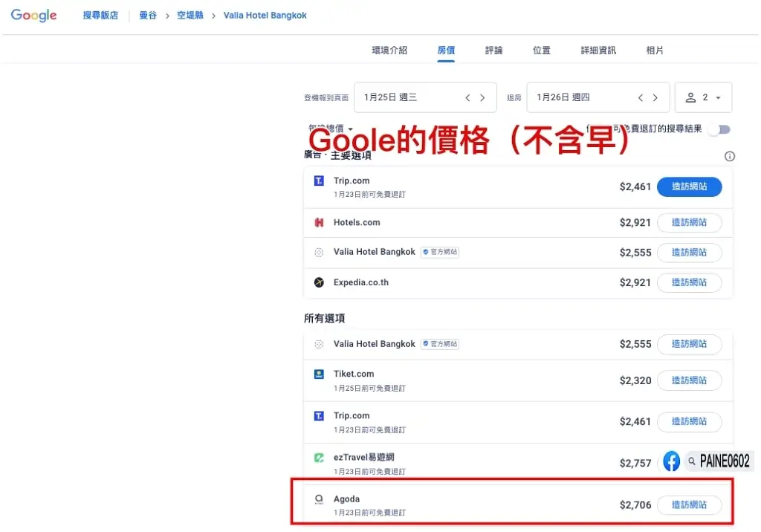Visit site for Expedia.co.th
Image resolution: width=761 pixels, height=532 pixels.
click(689, 283)
